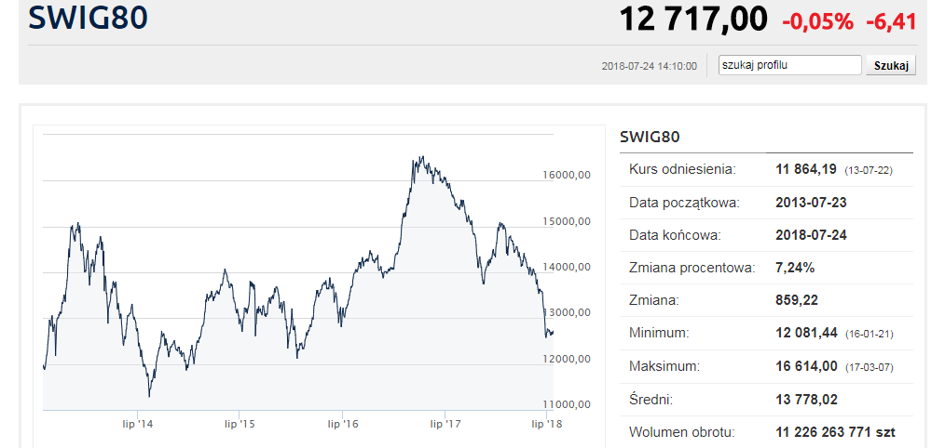Click the chart axis label lip '18
945x448 pixels.
point(547,424)
